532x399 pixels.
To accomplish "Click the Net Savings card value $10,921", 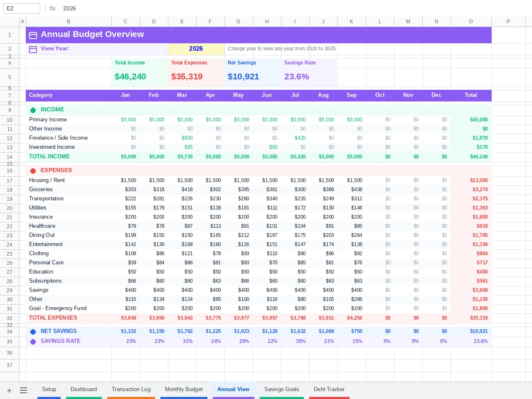I will pyautogui.click(x=244, y=77).
